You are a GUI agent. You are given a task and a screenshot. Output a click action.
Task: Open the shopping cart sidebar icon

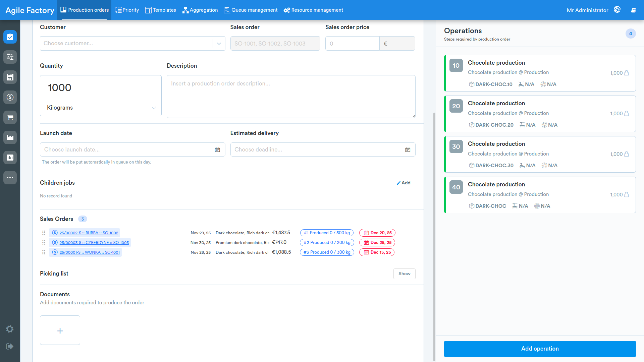click(10, 117)
